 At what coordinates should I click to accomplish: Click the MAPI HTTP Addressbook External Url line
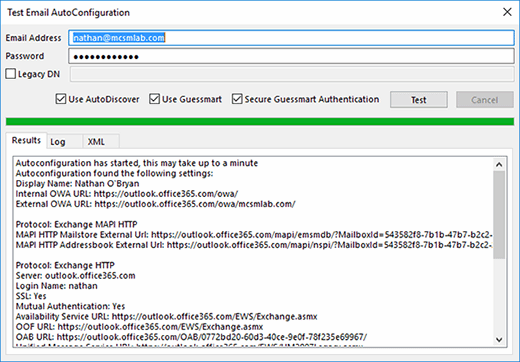[254, 245]
